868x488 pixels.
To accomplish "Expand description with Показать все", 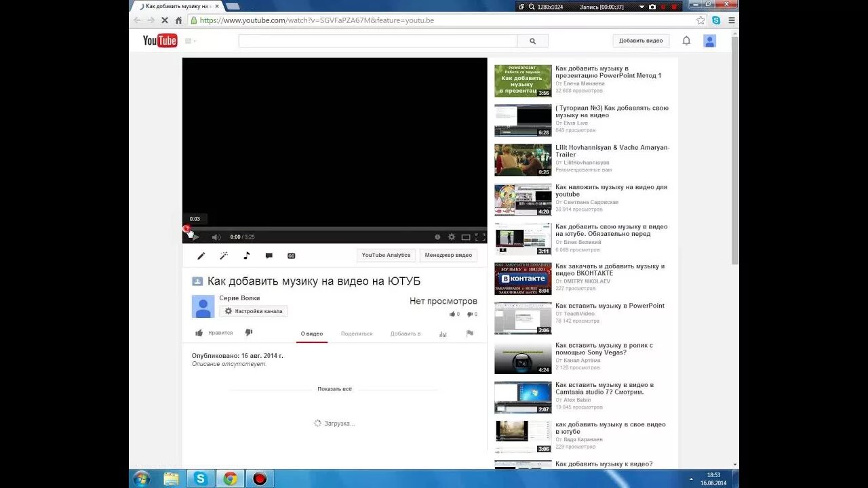I will click(335, 389).
